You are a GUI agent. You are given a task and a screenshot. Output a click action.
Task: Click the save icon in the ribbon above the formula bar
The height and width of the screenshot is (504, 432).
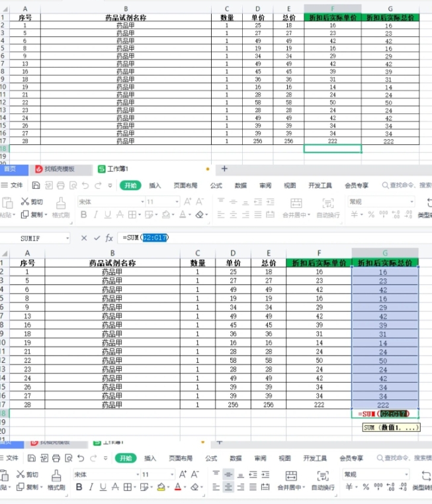click(x=36, y=185)
